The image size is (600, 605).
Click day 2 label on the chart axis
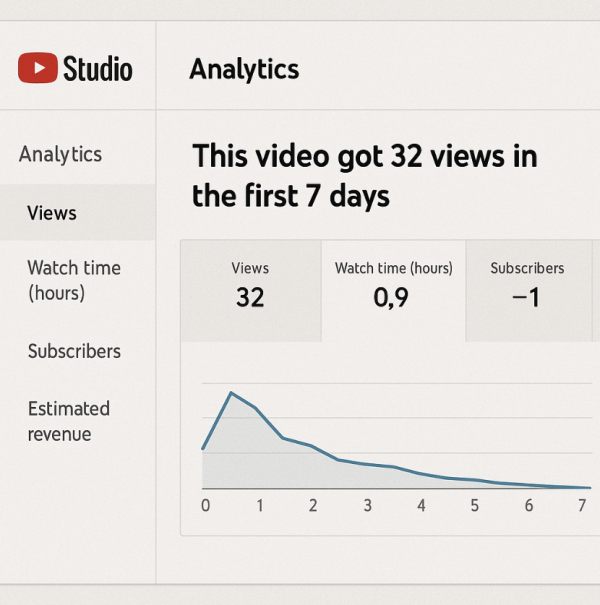pos(313,506)
